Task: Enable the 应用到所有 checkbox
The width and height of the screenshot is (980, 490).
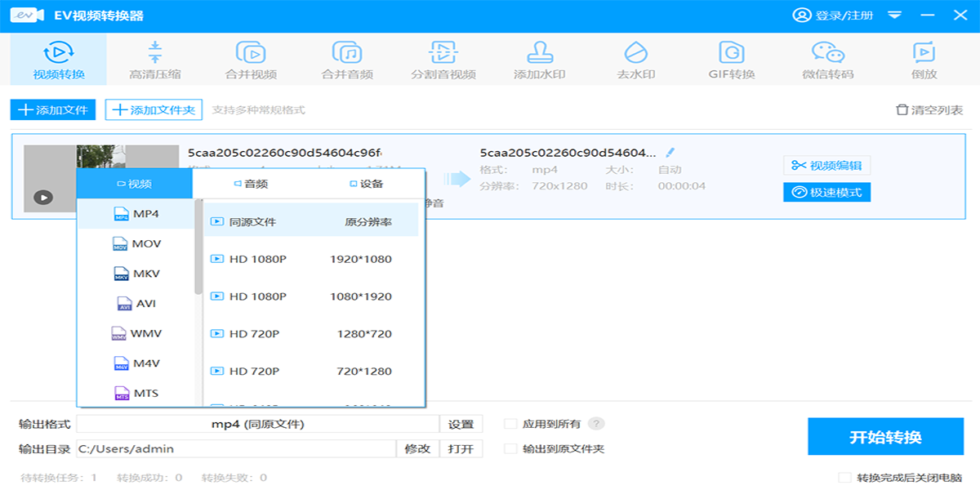Action: click(511, 424)
